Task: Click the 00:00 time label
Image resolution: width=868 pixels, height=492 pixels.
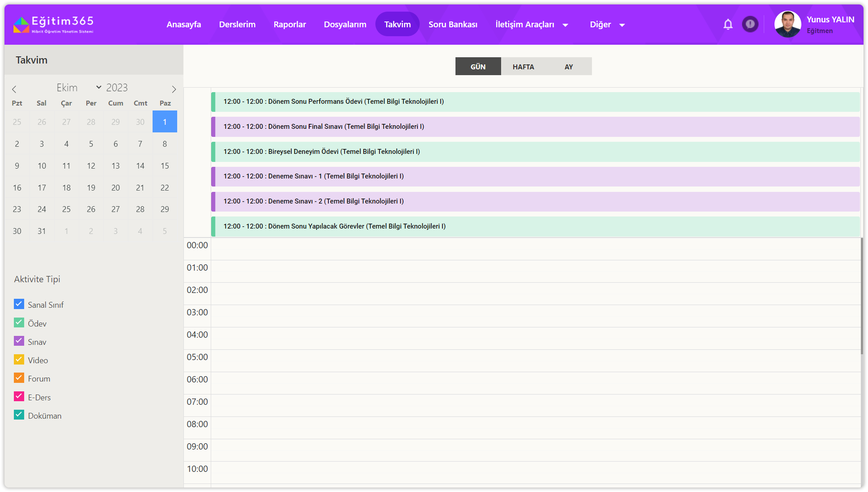Action: pyautogui.click(x=197, y=245)
